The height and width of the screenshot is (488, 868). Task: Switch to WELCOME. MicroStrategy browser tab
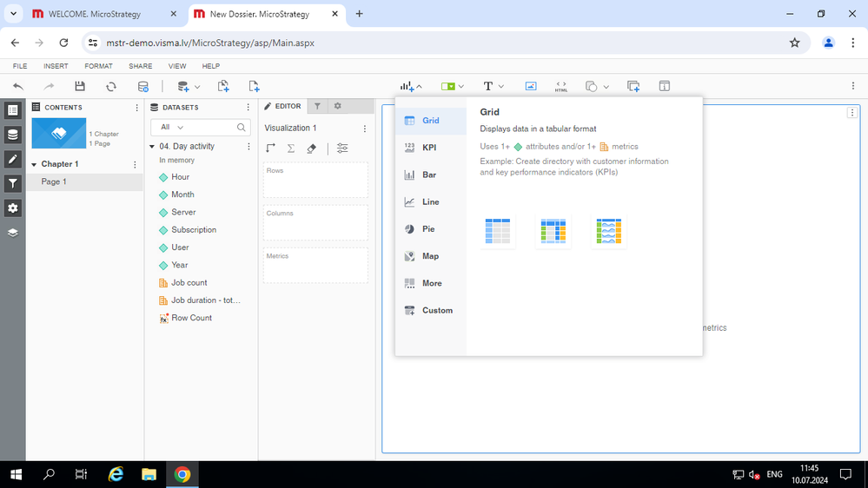103,14
